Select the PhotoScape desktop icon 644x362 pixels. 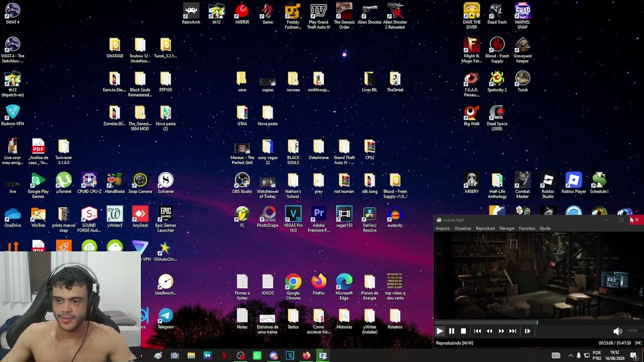pyautogui.click(x=268, y=217)
